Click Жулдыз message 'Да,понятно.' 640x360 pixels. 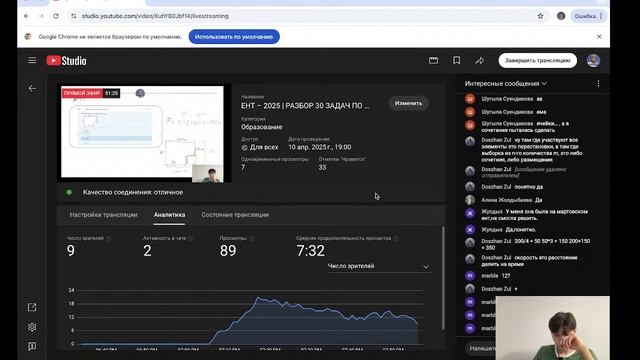[509, 229]
